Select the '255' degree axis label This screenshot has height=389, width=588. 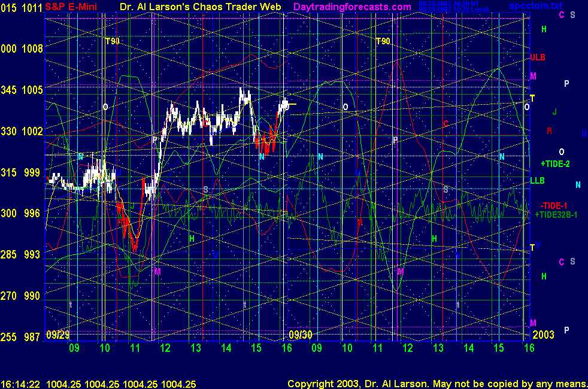pyautogui.click(x=8, y=337)
